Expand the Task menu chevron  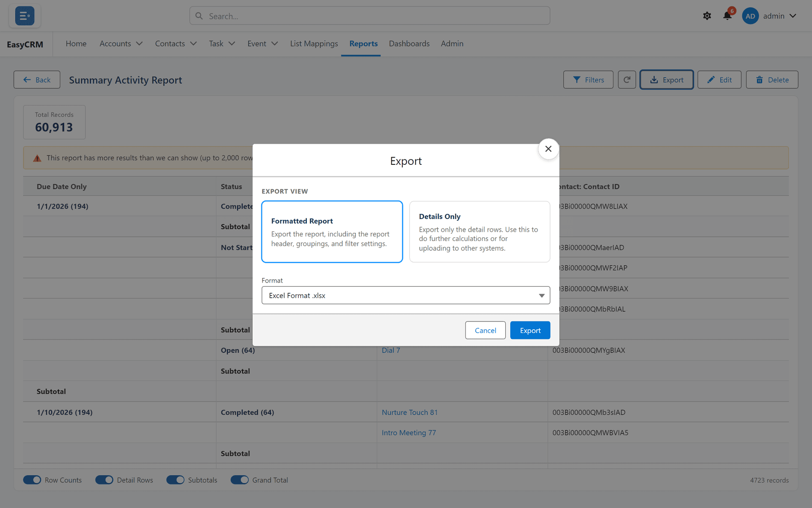[232, 43]
